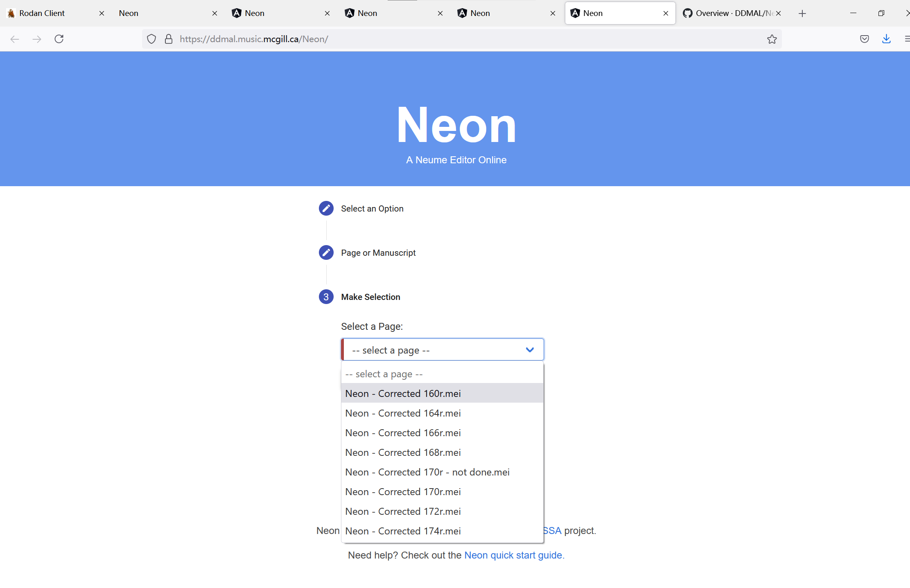
Task: Save the page to Pocket
Action: pos(864,39)
